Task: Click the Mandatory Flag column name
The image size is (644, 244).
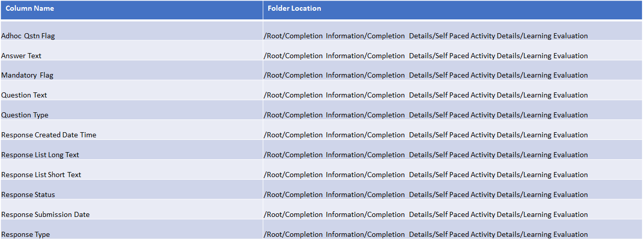Action: point(28,76)
